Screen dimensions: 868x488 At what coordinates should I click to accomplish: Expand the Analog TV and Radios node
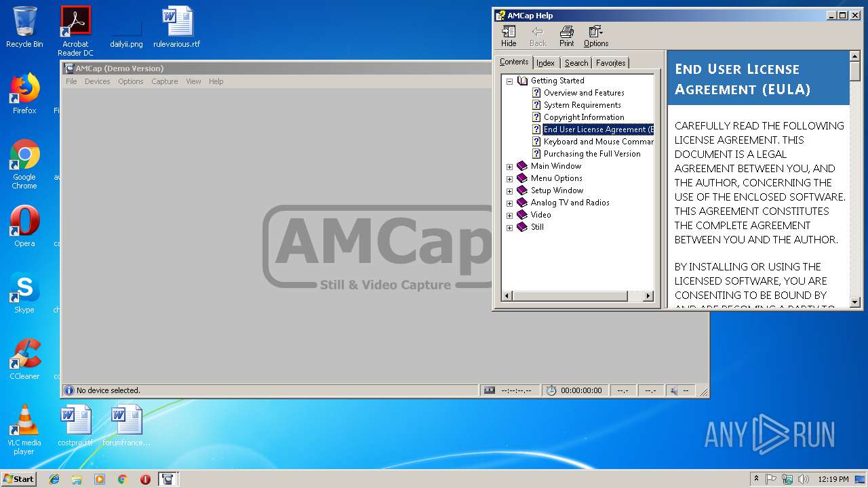click(x=509, y=203)
